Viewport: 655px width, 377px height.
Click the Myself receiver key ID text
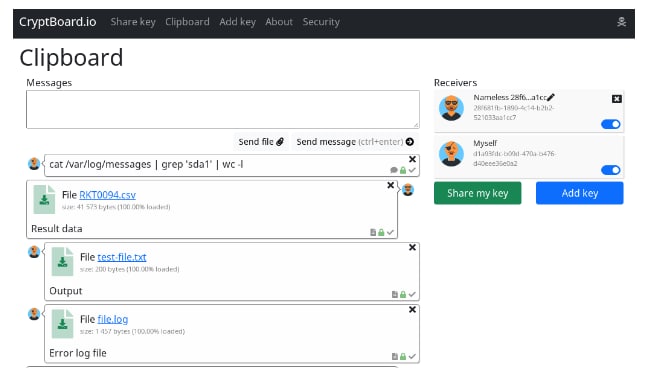click(x=514, y=158)
